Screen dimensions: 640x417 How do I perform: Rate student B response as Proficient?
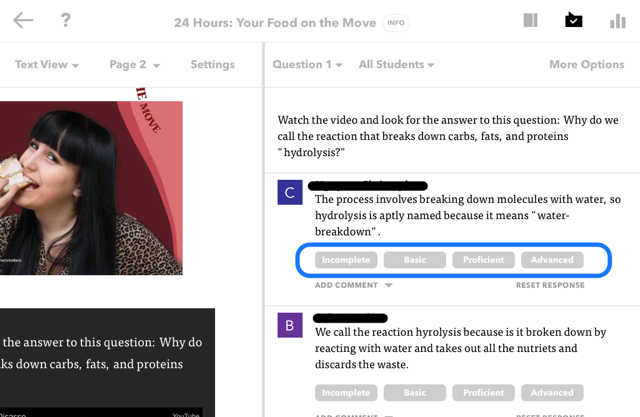tap(483, 393)
